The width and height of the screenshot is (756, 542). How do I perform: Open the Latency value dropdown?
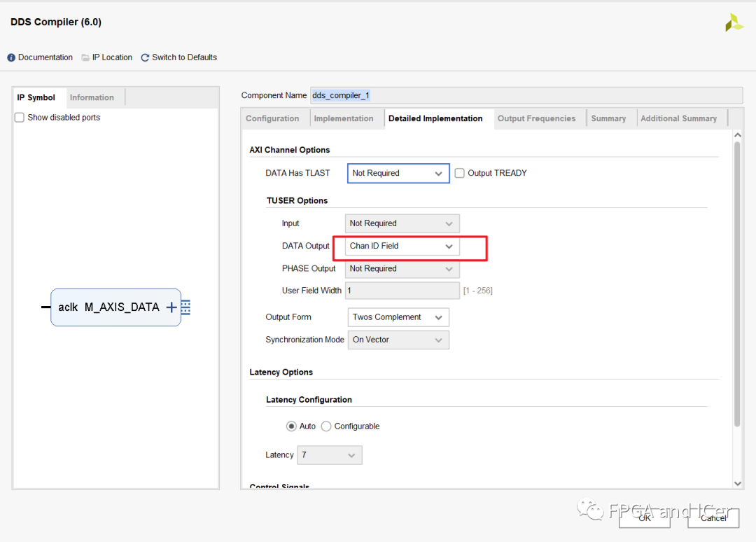[x=330, y=455]
